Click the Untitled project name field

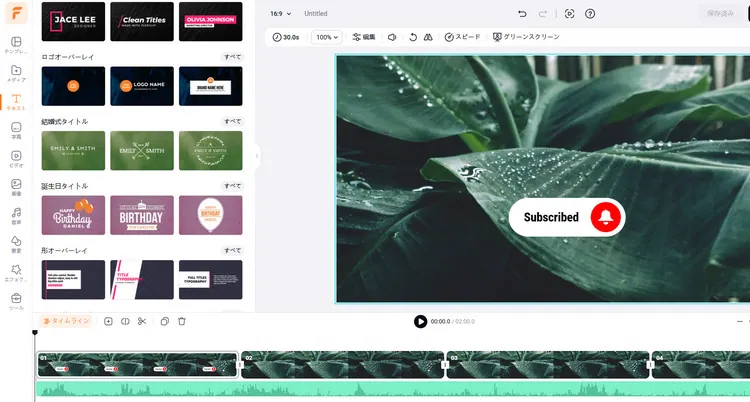pos(316,13)
